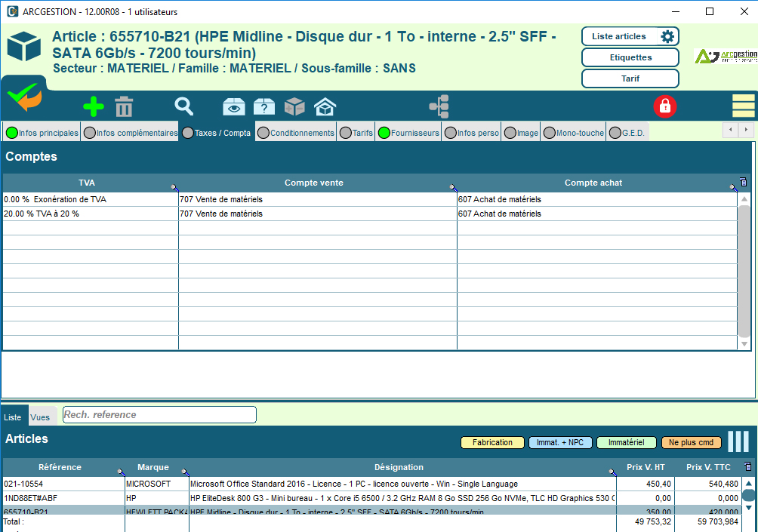The image size is (758, 532).
Task: Switch to the Vues tab
Action: (40, 417)
